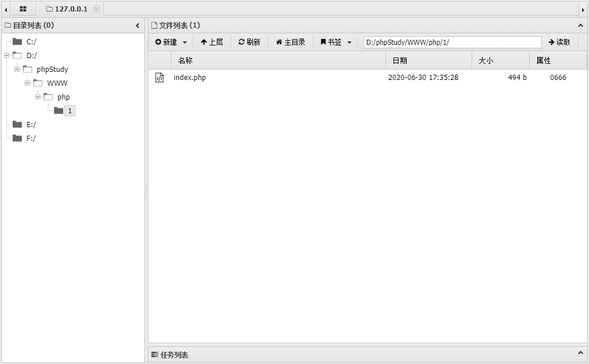Select the phpStudy folder
589x364 pixels.
click(x=52, y=70)
